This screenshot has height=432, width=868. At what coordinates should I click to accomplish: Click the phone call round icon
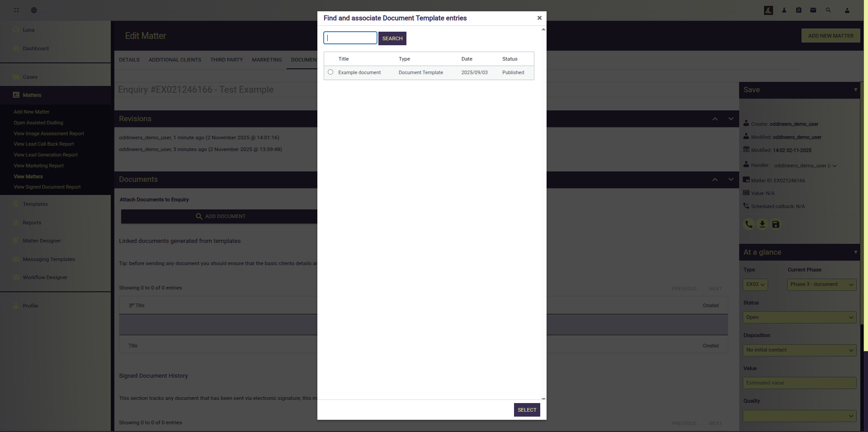(x=749, y=224)
